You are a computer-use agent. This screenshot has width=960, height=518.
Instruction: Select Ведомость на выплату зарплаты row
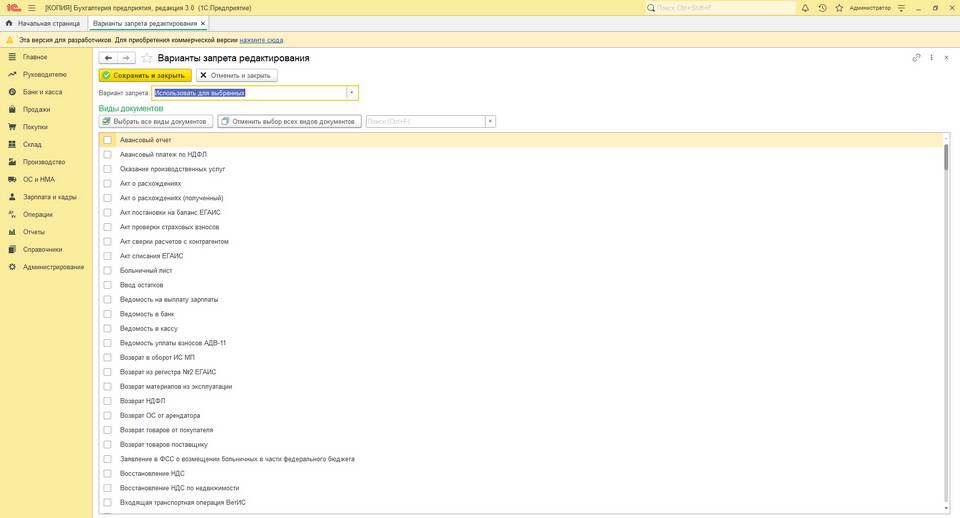(x=521, y=299)
